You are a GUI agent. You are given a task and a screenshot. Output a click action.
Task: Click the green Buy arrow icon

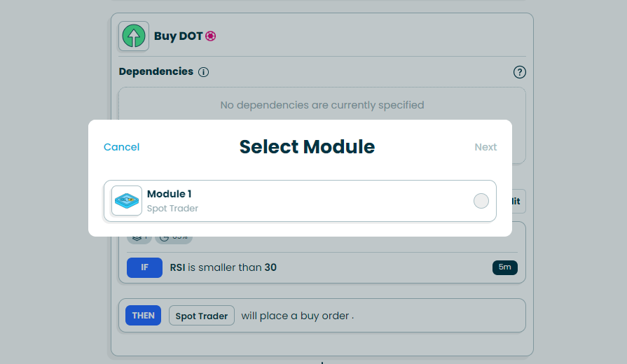coord(133,36)
